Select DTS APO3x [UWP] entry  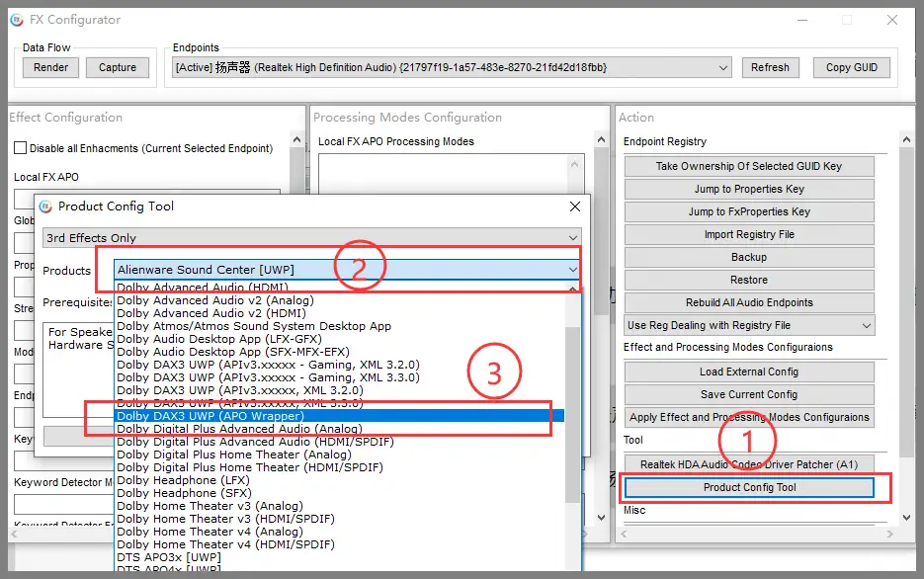click(339, 557)
